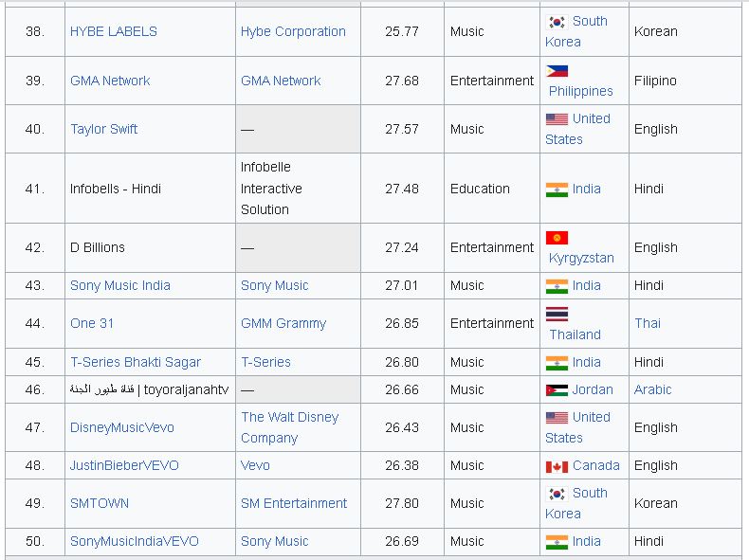The image size is (749, 560).
Task: Click the Canada flag icon
Action: (557, 466)
